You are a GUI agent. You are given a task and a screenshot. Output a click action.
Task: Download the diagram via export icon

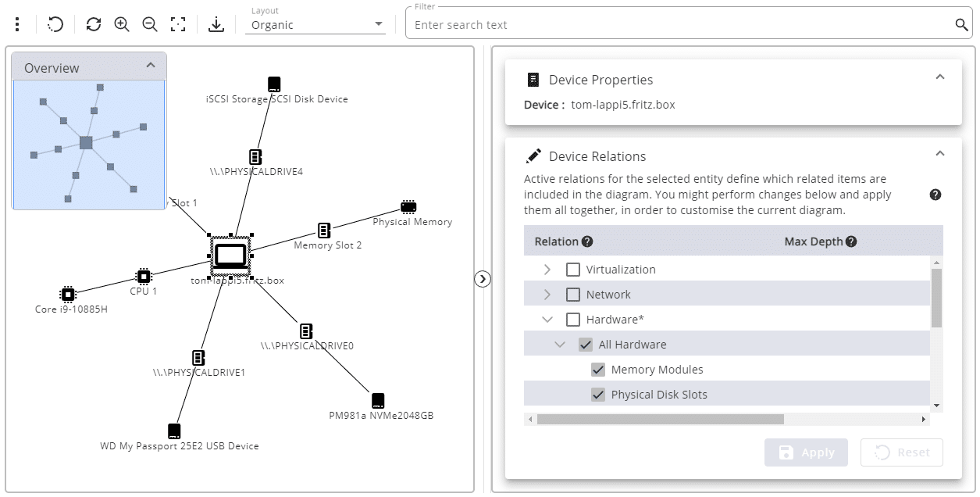tap(216, 24)
